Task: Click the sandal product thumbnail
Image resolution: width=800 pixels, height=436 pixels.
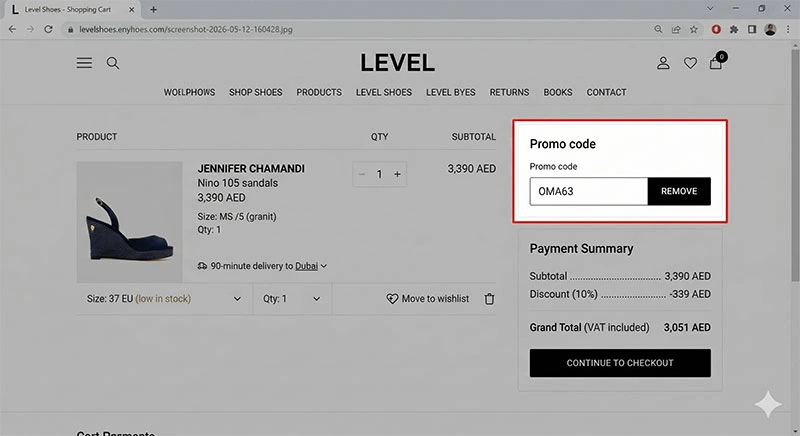Action: coord(130,222)
